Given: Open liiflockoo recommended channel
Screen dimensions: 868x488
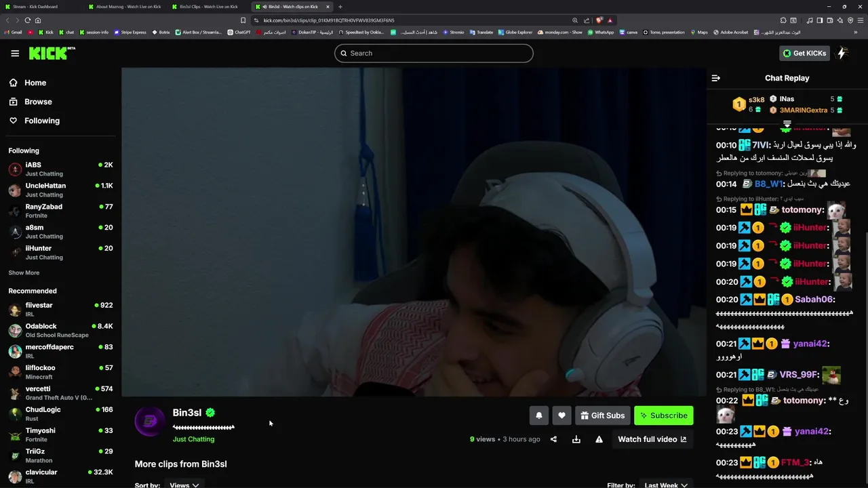Looking at the screenshot, I should pyautogui.click(x=60, y=372).
